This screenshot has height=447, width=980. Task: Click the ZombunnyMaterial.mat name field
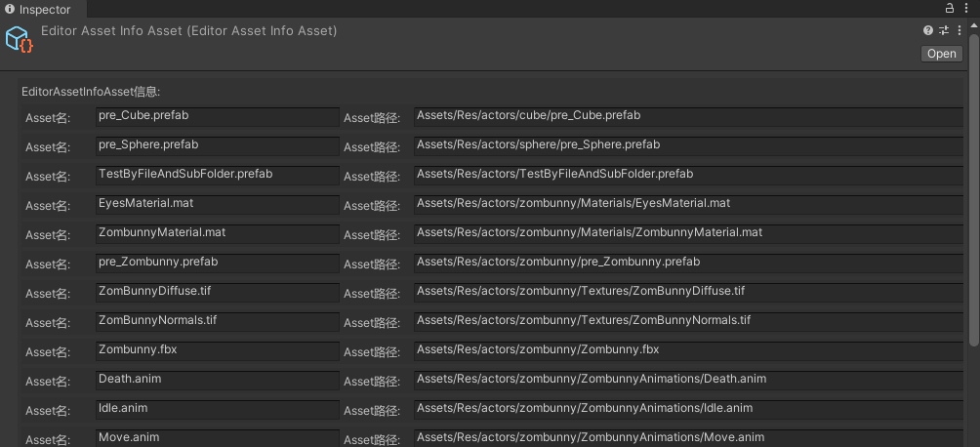[x=218, y=234]
